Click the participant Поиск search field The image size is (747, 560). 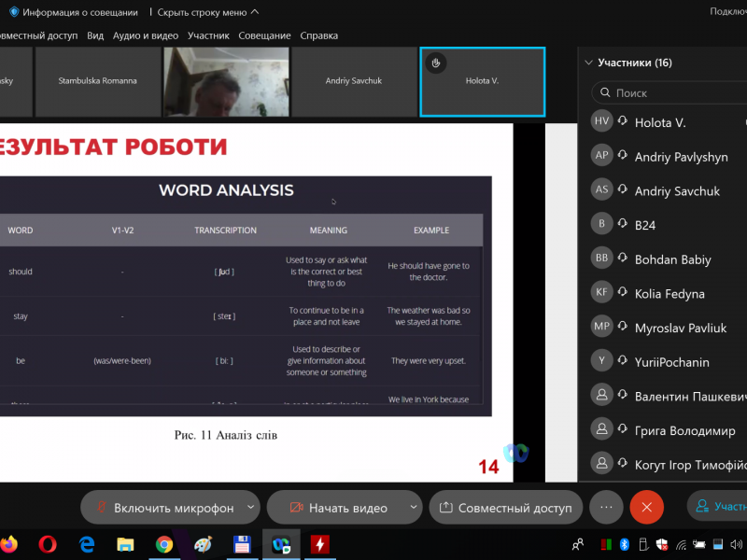pyautogui.click(x=672, y=93)
